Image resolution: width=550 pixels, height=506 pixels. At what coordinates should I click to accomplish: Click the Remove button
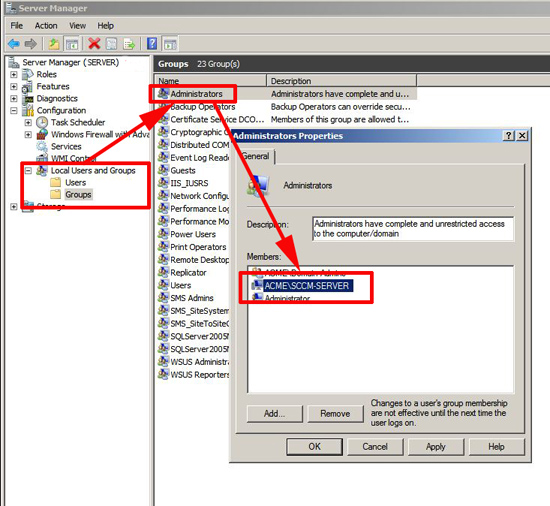[335, 414]
